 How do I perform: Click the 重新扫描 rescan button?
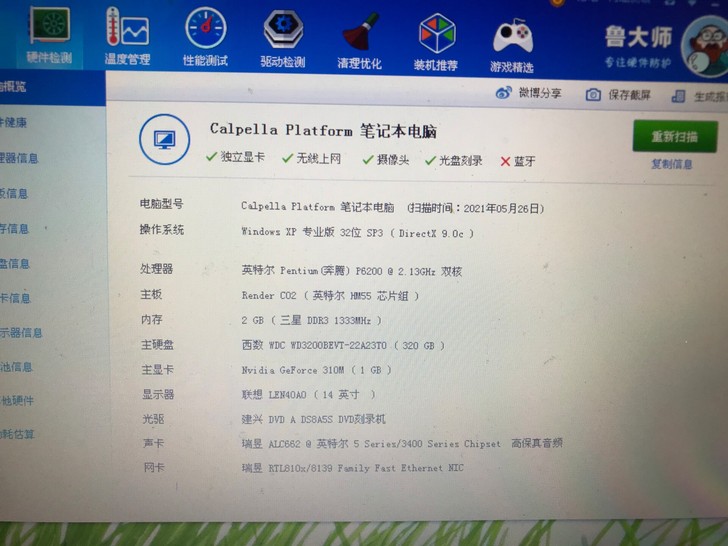tap(675, 136)
